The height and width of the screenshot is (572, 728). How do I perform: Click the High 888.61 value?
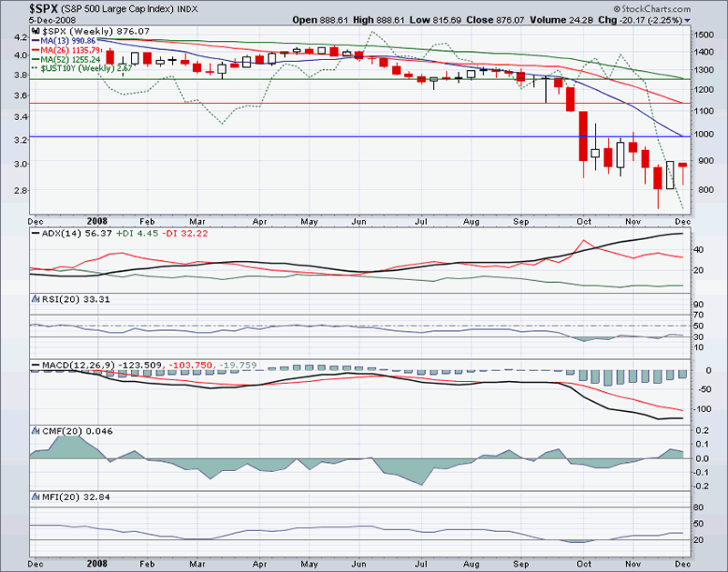pos(379,20)
